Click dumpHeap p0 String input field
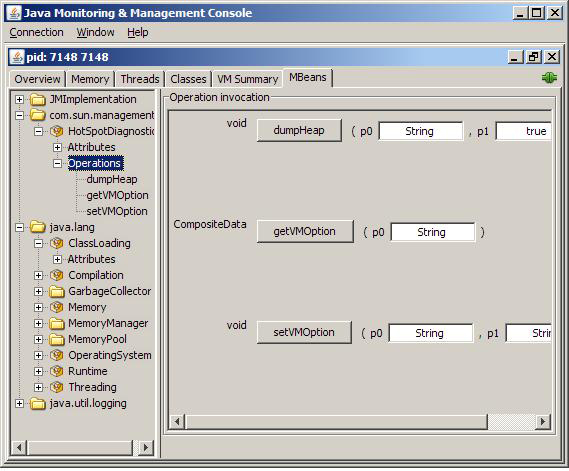Viewport: 569px width, 471px height. (x=421, y=131)
